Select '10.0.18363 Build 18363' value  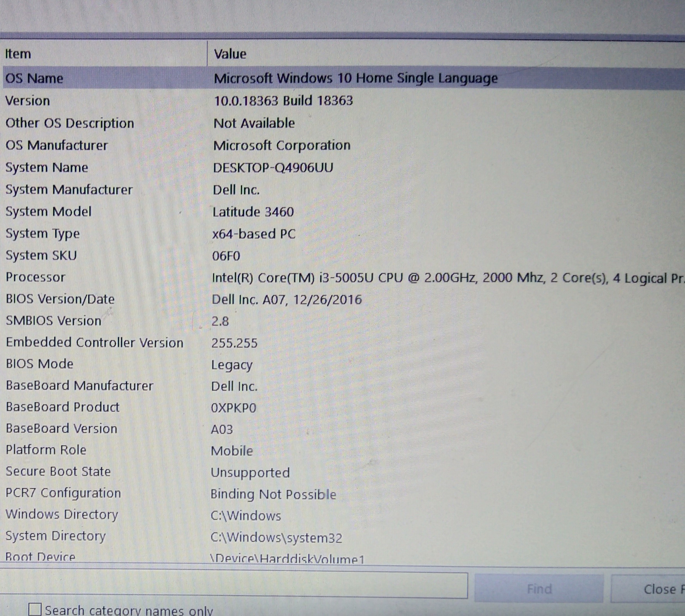tap(283, 101)
